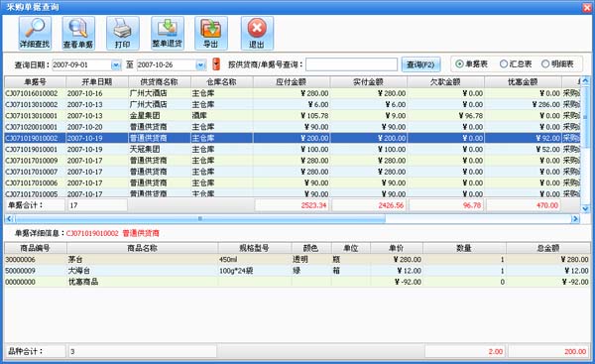Click the 查看单据 view document icon
The height and width of the screenshot is (364, 595).
coord(78,34)
